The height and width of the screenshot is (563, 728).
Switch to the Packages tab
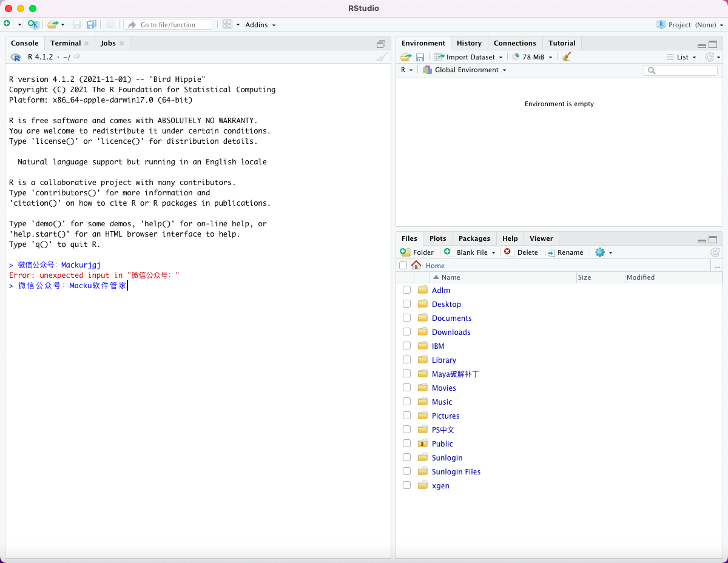point(474,238)
